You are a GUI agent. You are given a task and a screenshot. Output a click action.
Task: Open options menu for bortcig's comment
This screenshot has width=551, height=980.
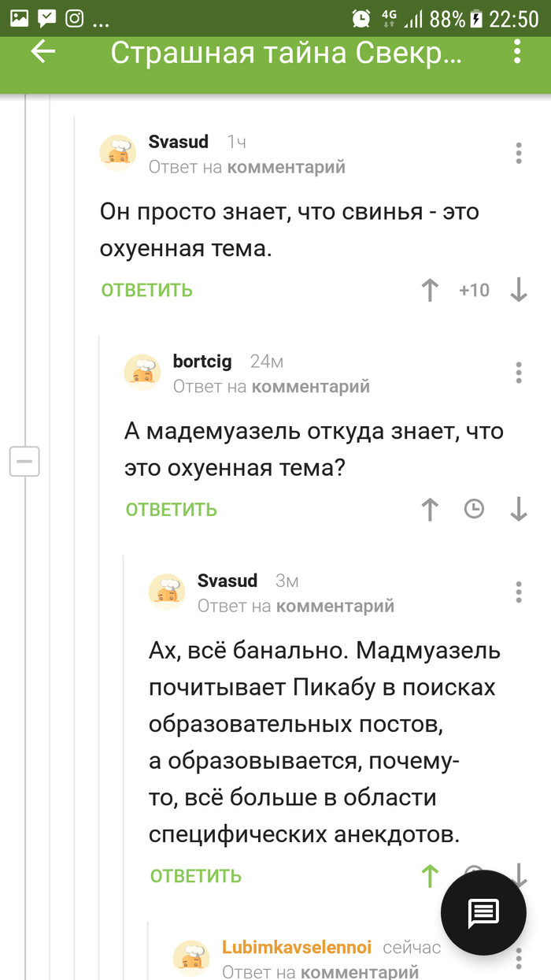(519, 372)
